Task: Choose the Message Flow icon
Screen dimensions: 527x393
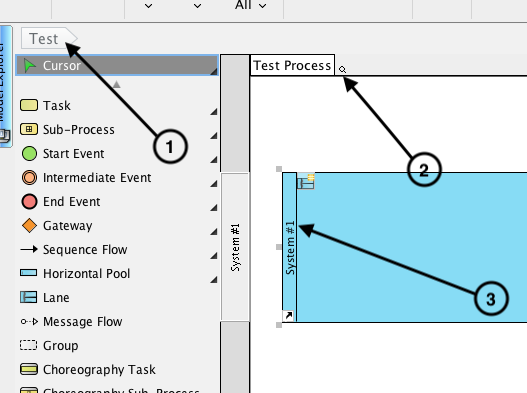Action: pos(29,322)
